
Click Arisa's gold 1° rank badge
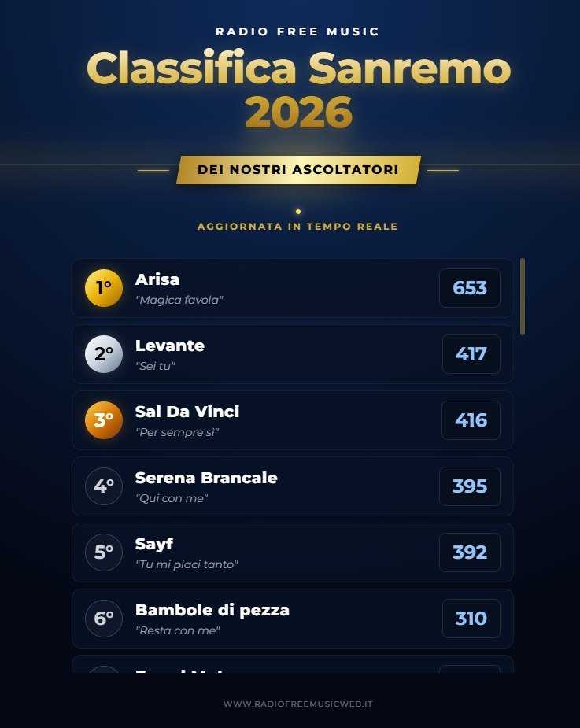click(x=104, y=288)
